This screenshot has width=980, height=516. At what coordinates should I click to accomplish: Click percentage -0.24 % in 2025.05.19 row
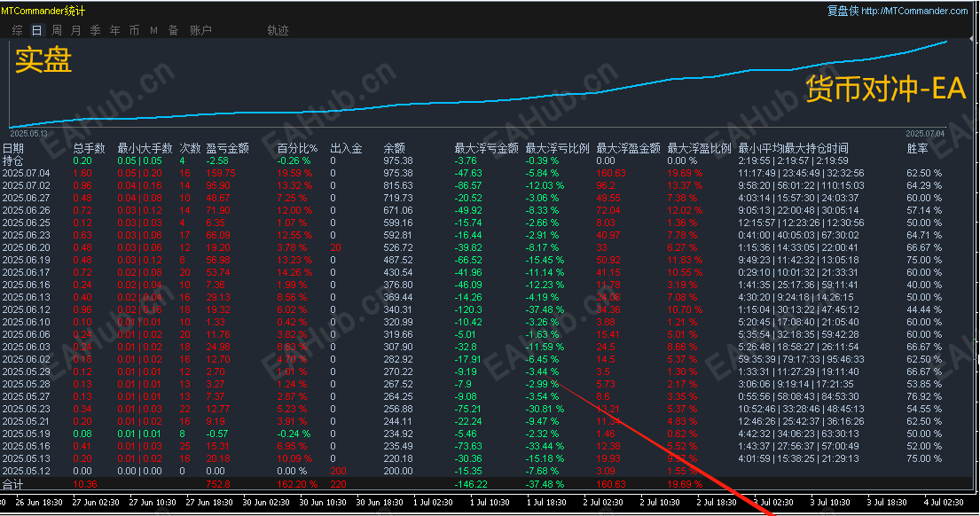point(294,434)
